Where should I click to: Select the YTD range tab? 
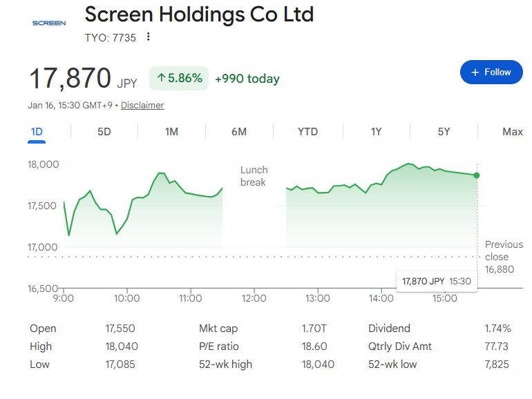(307, 132)
